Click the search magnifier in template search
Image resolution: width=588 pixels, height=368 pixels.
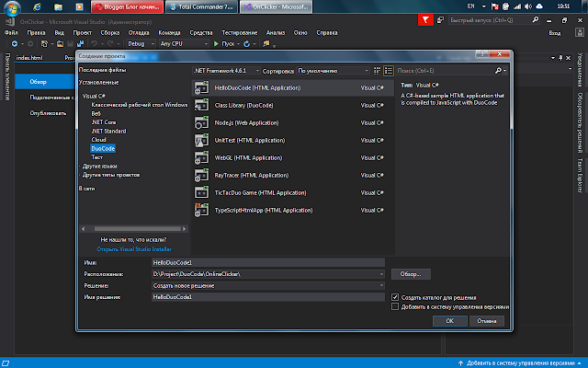(498, 71)
